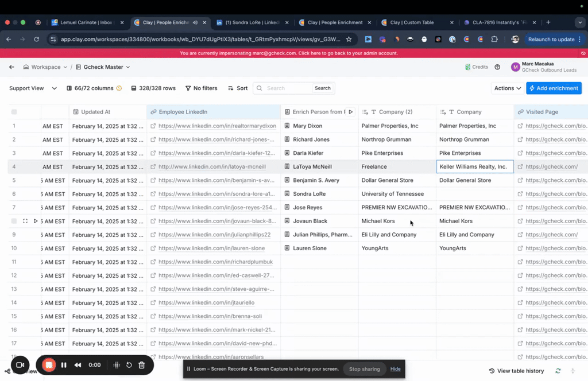Switch to the Sondra LoRe LinkedIn tab
This screenshot has height=381, width=588.
tap(252, 22)
